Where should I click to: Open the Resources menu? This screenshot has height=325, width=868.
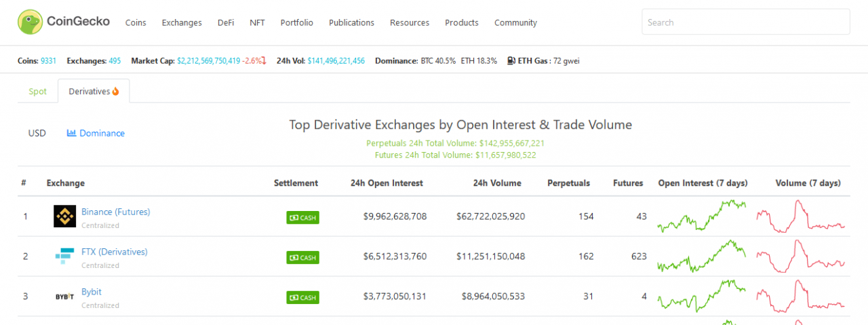click(x=410, y=22)
